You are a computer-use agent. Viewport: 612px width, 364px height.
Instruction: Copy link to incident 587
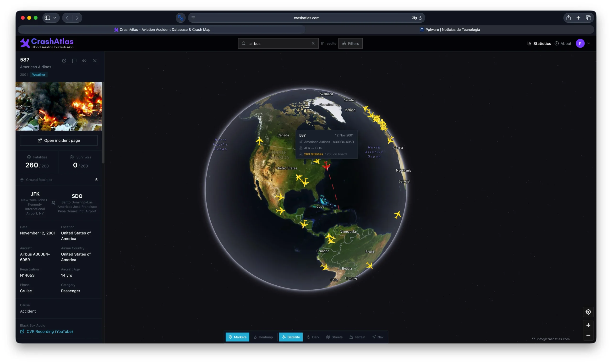click(x=84, y=60)
